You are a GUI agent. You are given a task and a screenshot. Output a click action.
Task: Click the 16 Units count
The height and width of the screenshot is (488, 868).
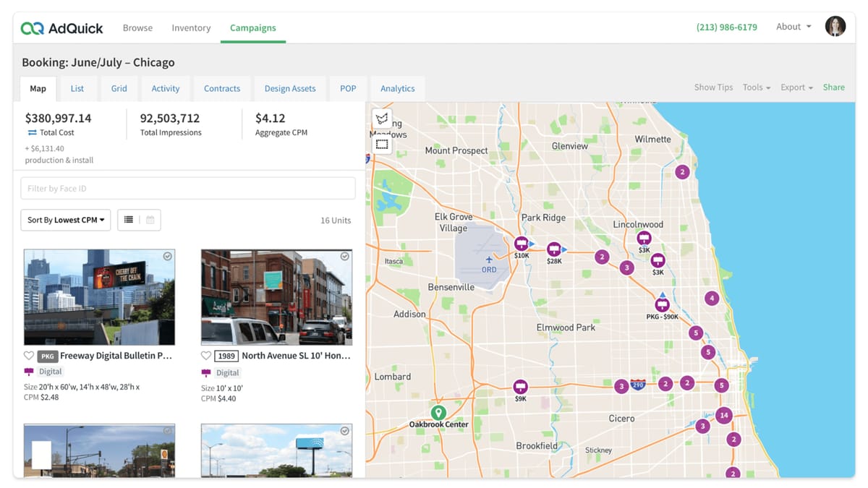[x=336, y=221]
